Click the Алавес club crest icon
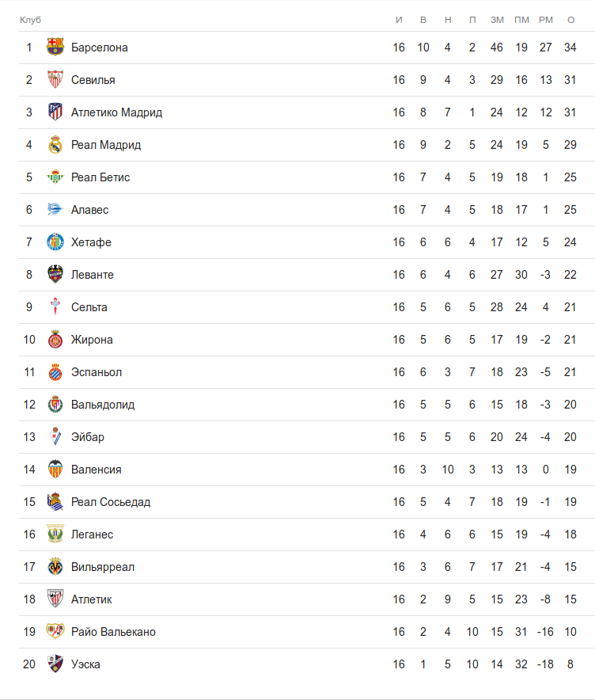The image size is (595, 700). click(x=55, y=210)
